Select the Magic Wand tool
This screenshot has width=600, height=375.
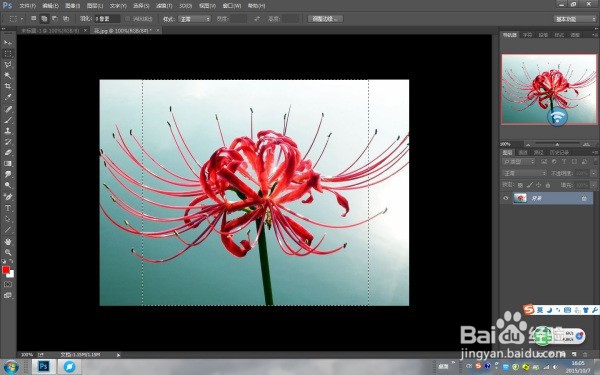tap(8, 75)
